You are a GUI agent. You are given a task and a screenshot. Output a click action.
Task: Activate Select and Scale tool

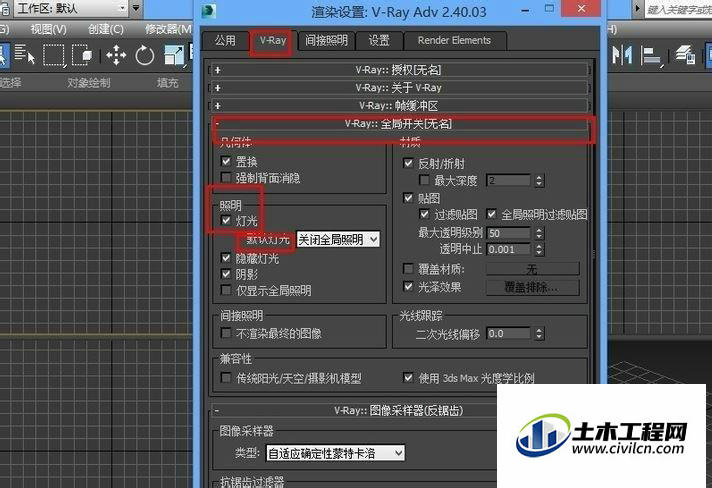click(x=174, y=55)
